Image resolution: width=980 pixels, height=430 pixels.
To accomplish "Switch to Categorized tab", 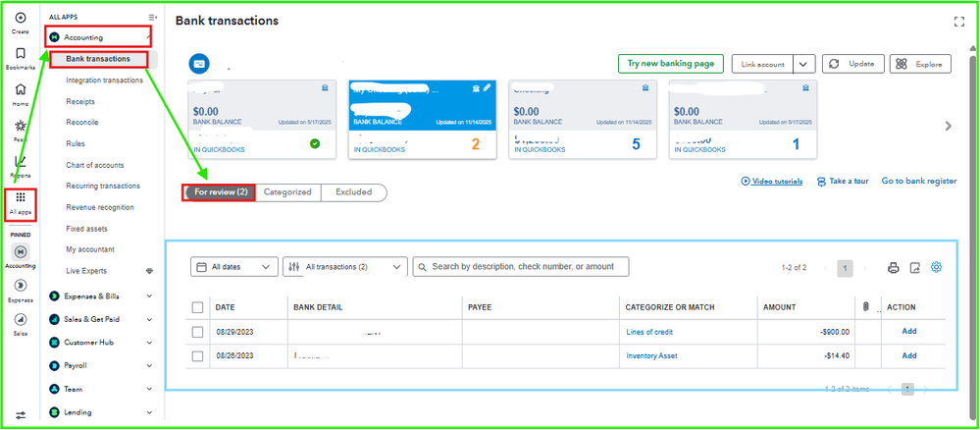I will [x=287, y=192].
